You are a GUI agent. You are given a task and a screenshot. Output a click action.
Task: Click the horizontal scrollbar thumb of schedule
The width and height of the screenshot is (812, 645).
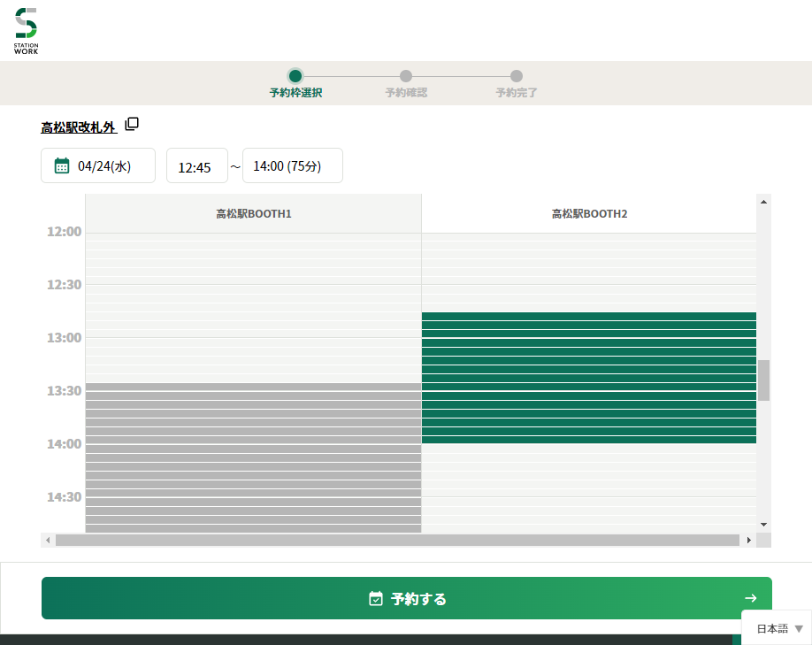coord(396,540)
